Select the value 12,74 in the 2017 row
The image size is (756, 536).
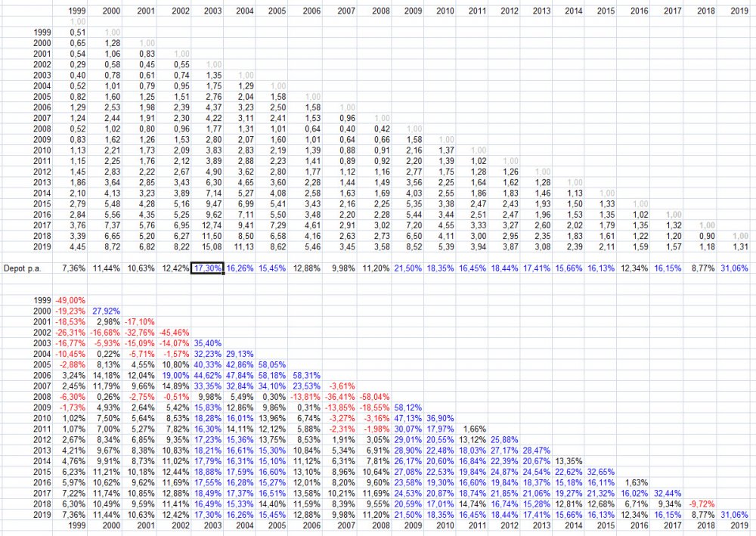click(212, 225)
